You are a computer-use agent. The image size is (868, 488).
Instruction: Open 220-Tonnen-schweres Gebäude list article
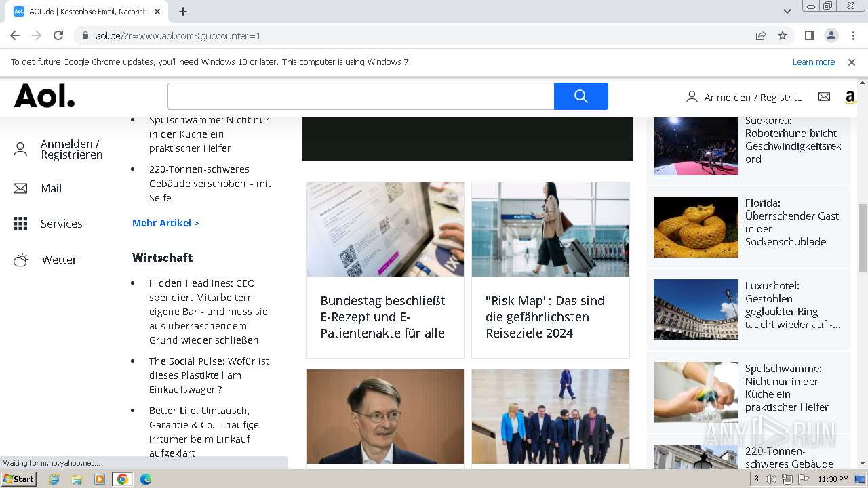tap(210, 183)
